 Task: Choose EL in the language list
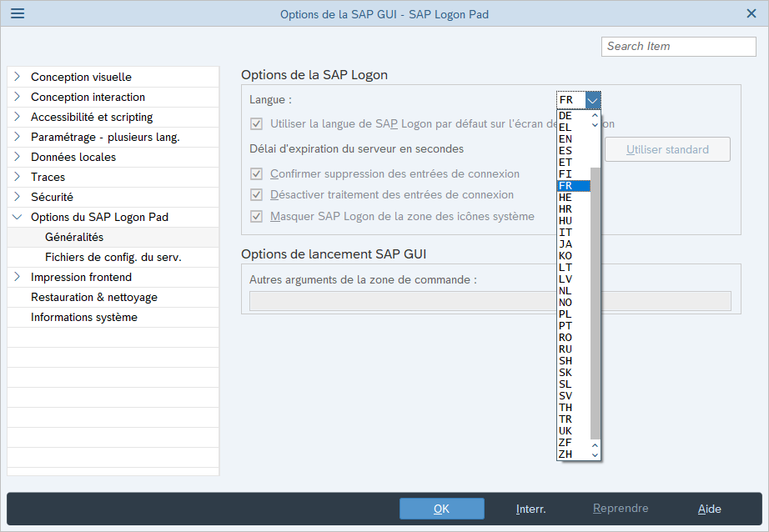point(574,128)
